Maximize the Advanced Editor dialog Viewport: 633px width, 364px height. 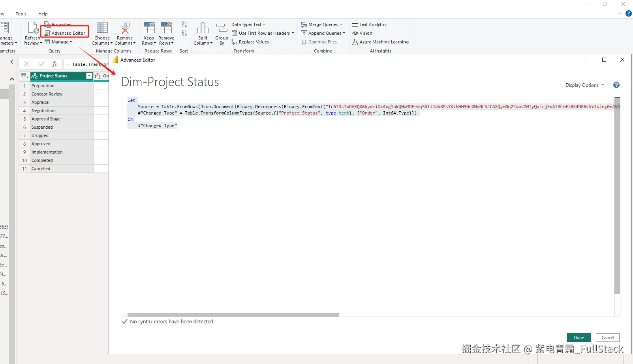coord(604,60)
